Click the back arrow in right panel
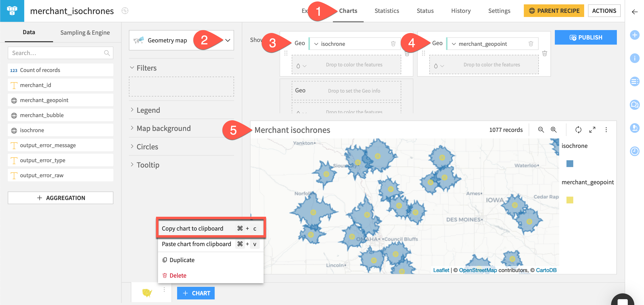 635,12
